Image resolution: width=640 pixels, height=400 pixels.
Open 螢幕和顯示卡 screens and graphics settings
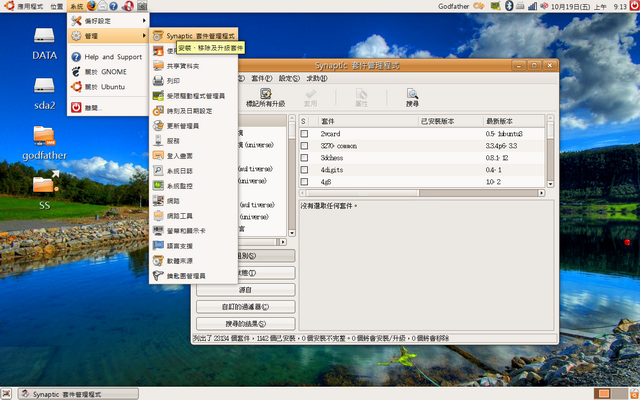pyautogui.click(x=193, y=231)
